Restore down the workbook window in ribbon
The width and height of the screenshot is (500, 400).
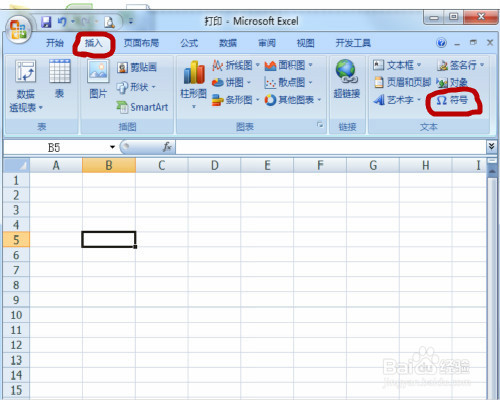(473, 43)
